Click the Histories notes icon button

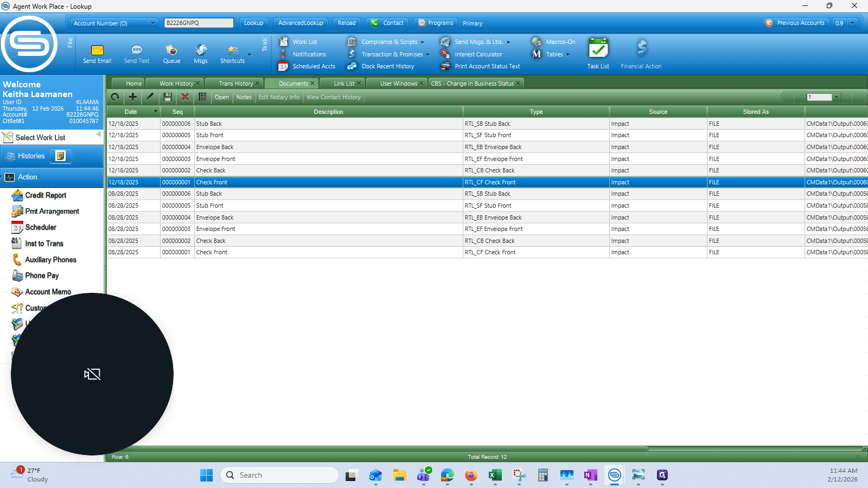click(61, 156)
